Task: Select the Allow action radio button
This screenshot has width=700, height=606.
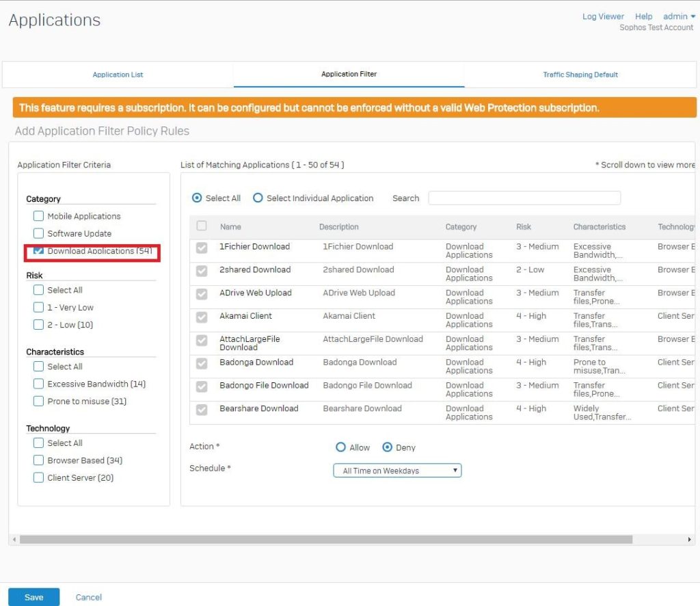Action: pos(340,447)
